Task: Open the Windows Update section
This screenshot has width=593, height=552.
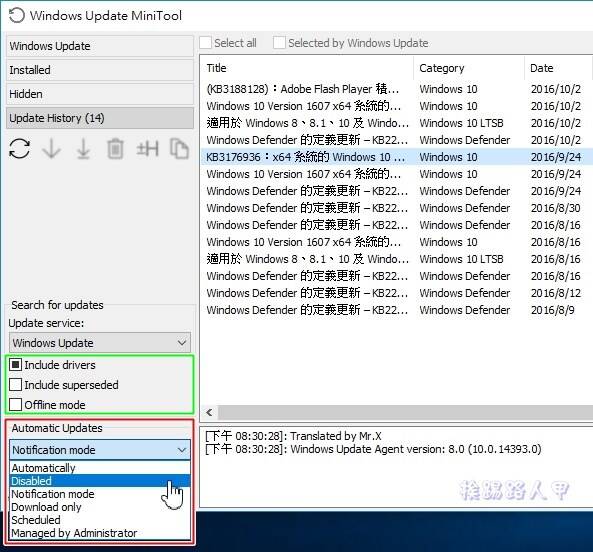Action: pyautogui.click(x=100, y=46)
